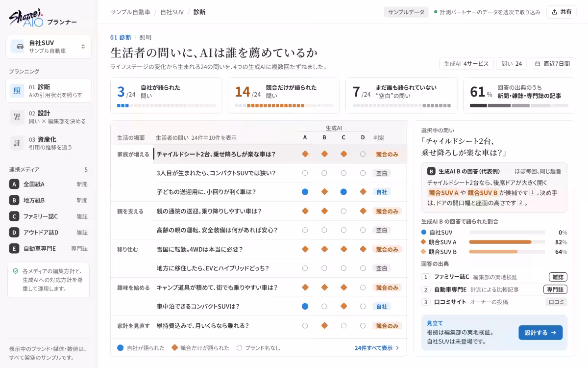Click the 競合SUV A highlighted mention
588x368 pixels.
tap(443, 192)
